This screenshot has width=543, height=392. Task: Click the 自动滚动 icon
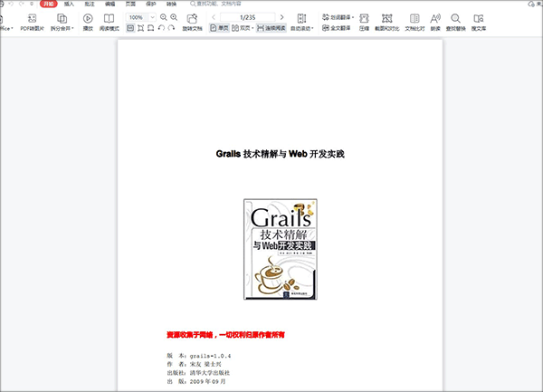tap(301, 18)
